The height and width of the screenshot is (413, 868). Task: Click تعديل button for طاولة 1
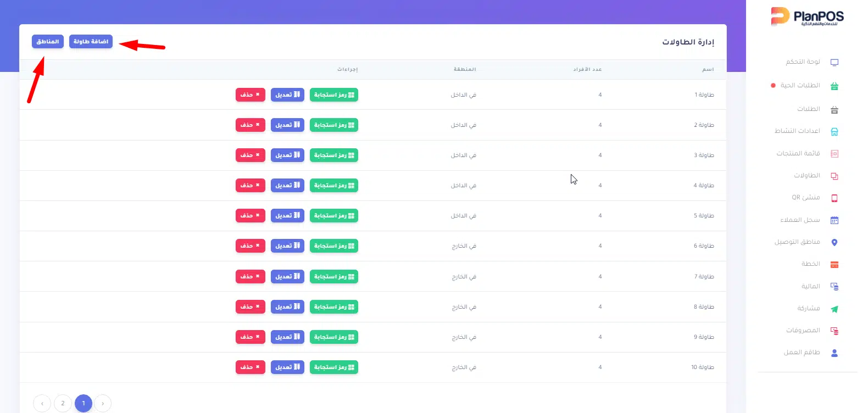(x=287, y=95)
